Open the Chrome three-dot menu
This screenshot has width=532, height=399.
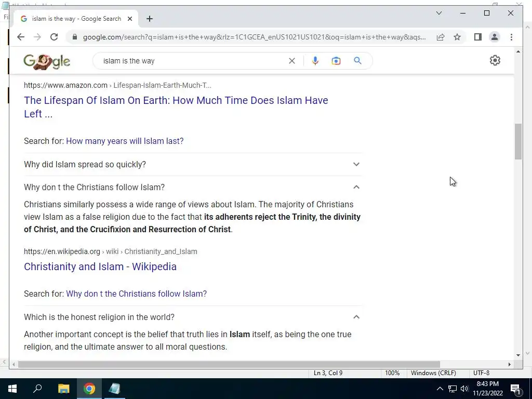point(511,37)
